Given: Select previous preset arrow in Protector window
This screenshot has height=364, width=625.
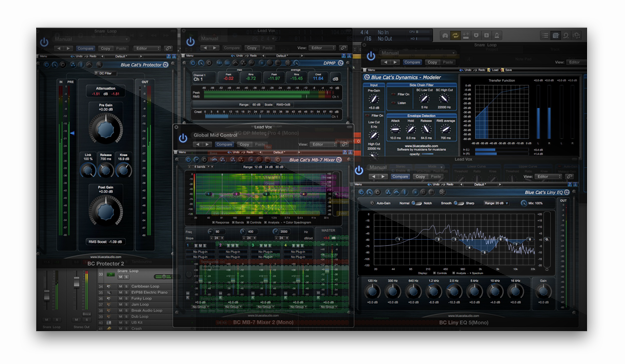Looking at the screenshot, I should pos(59,48).
